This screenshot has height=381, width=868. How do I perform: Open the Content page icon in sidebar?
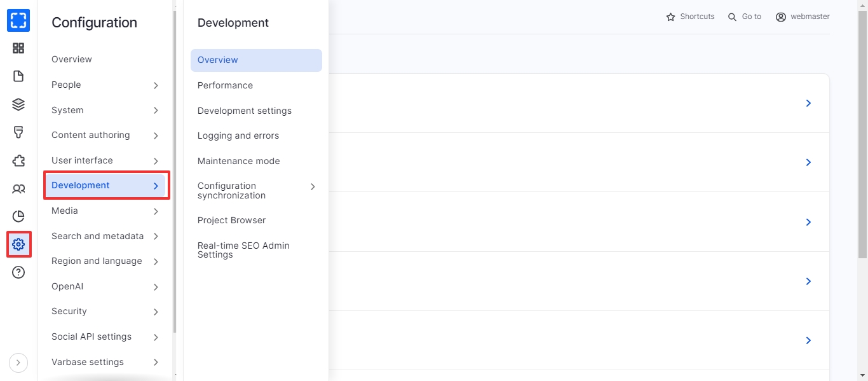click(18, 76)
